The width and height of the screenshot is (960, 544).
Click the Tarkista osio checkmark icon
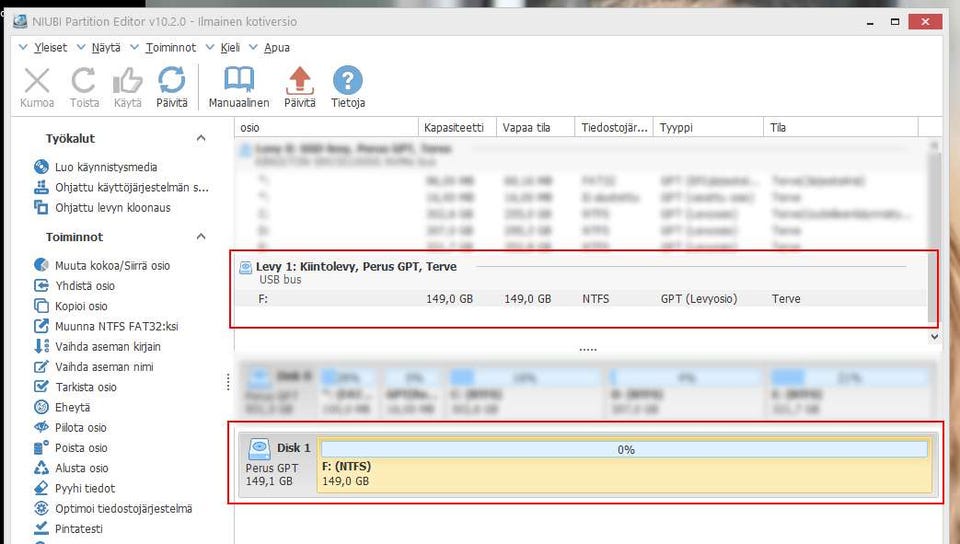tap(41, 386)
